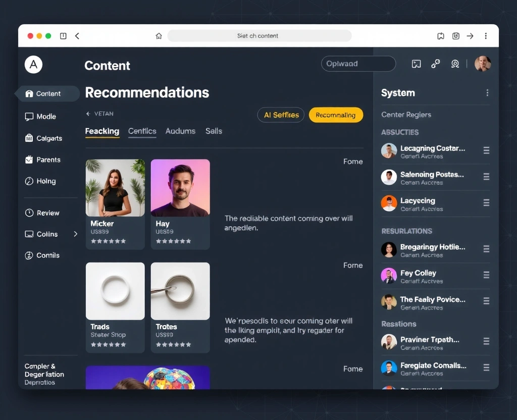Open the Hay product thumbnail
Screen dimensions: 517x420
click(x=180, y=188)
